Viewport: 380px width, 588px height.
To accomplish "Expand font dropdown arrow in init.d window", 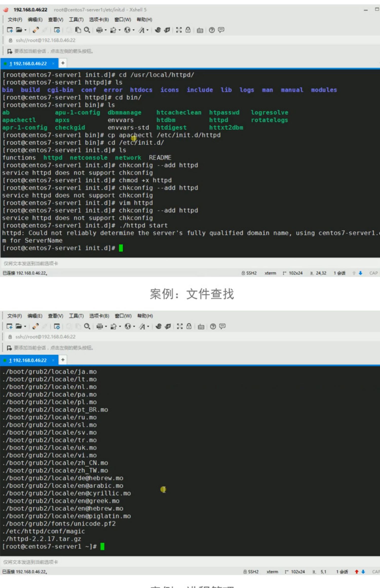I will point(147,30).
